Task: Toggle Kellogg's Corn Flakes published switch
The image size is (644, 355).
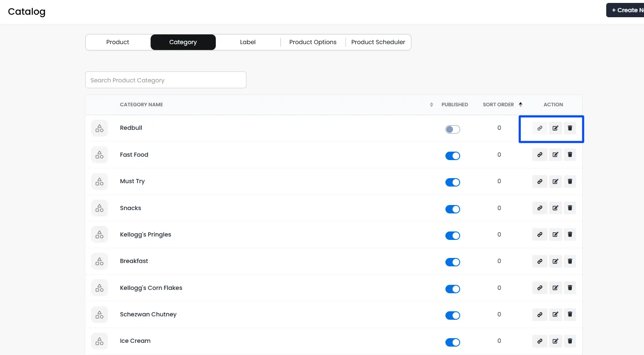Action: (453, 289)
